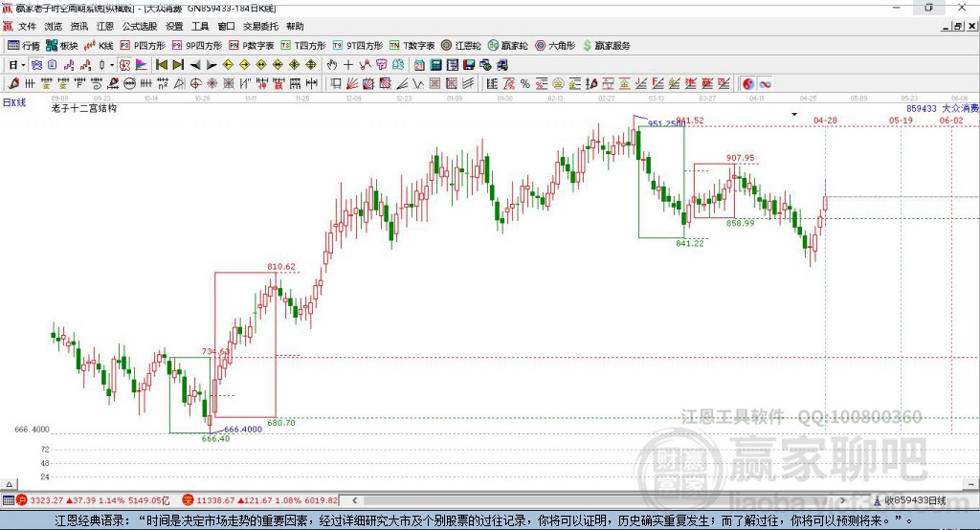Click the yin-yang taiji icon
This screenshot has height=530, width=980.
click(x=748, y=83)
